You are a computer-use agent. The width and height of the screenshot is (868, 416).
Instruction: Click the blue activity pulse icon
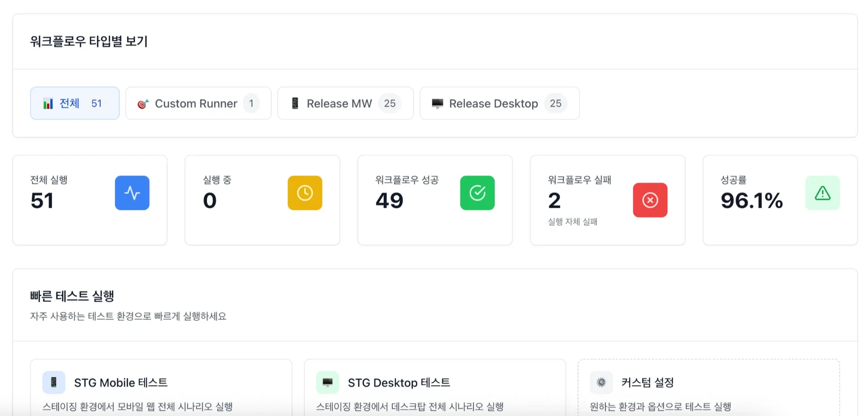click(132, 193)
